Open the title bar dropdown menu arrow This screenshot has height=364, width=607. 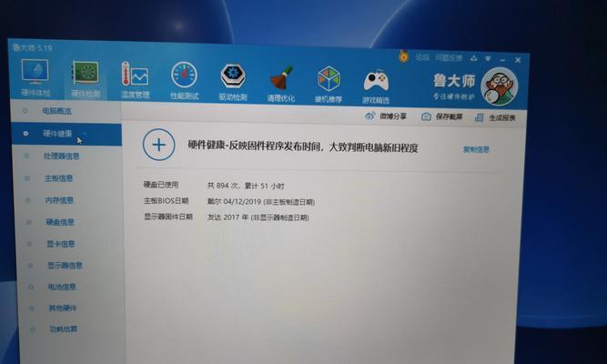coord(488,59)
